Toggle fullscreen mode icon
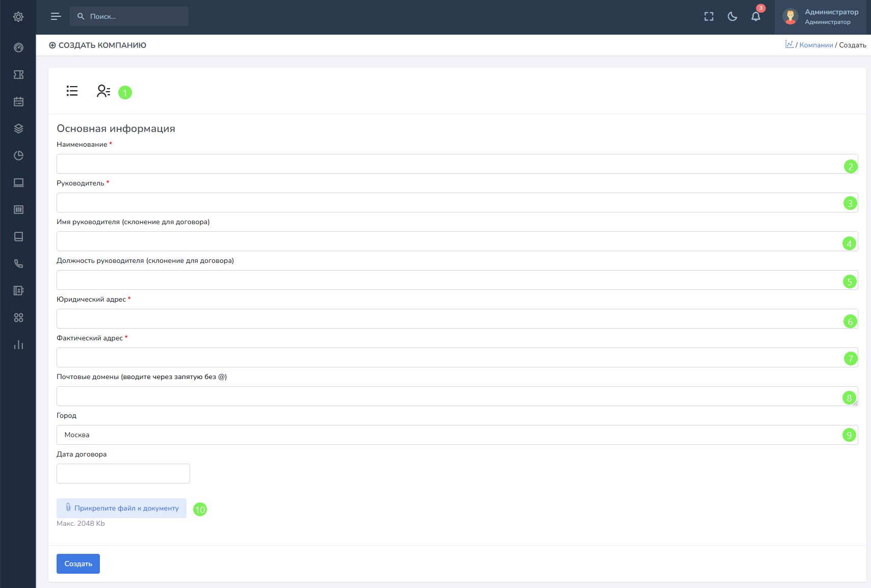The width and height of the screenshot is (871, 588). pos(709,16)
